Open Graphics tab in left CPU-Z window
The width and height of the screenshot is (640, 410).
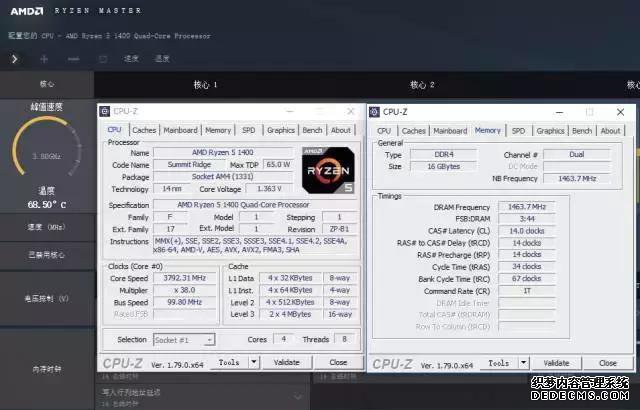(281, 130)
